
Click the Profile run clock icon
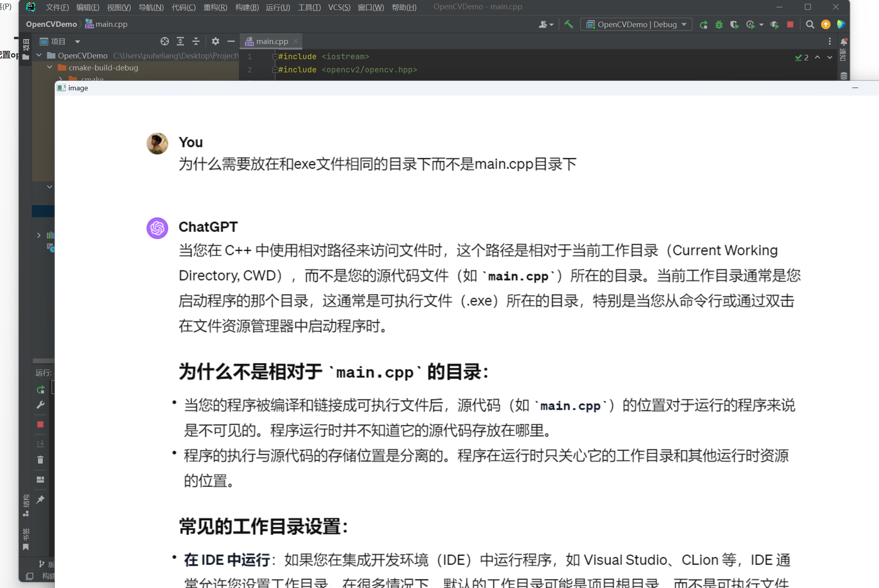[750, 25]
